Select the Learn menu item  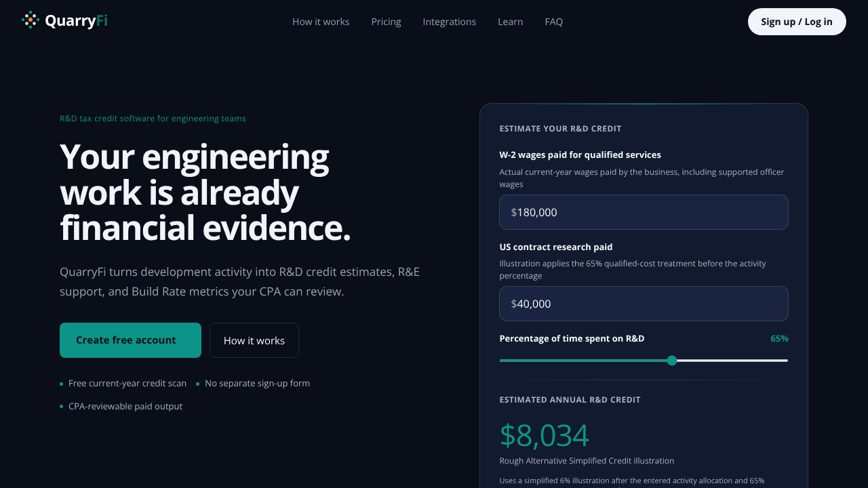(x=510, y=22)
